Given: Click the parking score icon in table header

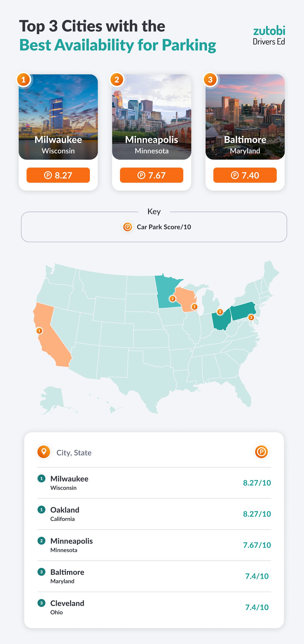Looking at the screenshot, I should point(261,452).
